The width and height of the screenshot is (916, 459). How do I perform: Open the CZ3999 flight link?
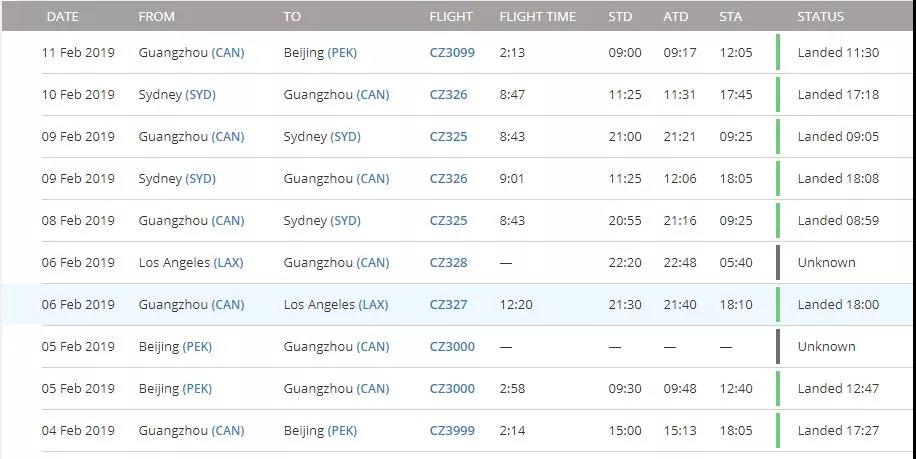pos(452,431)
